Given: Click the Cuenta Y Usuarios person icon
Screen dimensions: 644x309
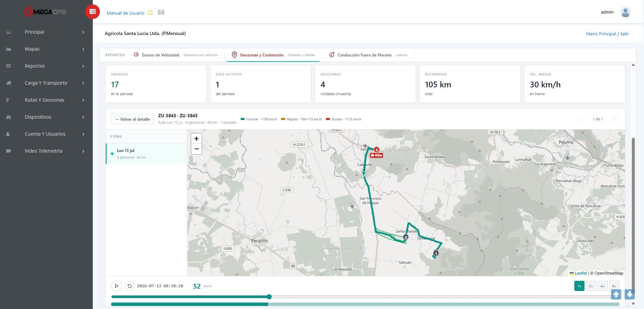Looking at the screenshot, I should [x=8, y=134].
